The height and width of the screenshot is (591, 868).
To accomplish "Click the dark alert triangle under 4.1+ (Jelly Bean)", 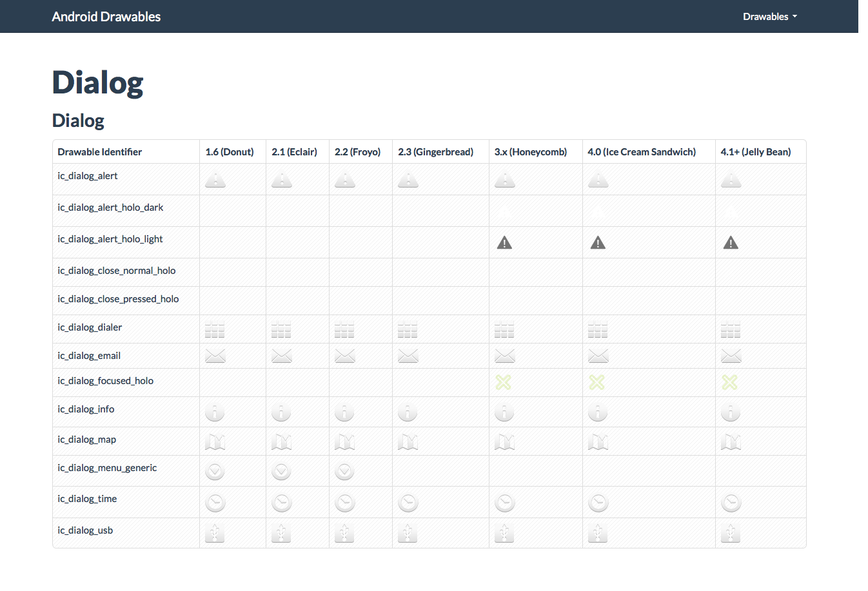I will click(731, 243).
